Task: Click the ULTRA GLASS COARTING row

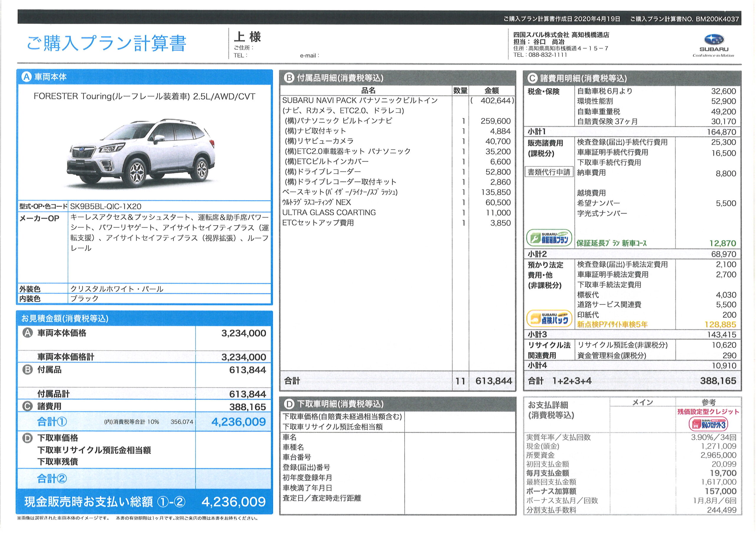Action: [398, 213]
